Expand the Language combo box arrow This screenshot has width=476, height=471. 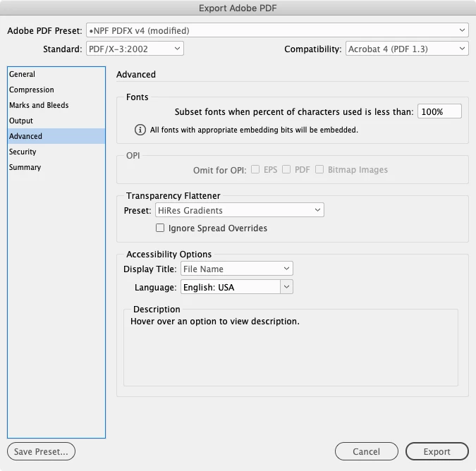pyautogui.click(x=286, y=287)
